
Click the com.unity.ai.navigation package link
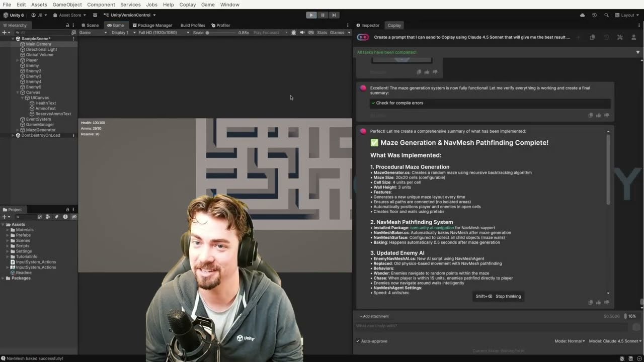[432, 228]
